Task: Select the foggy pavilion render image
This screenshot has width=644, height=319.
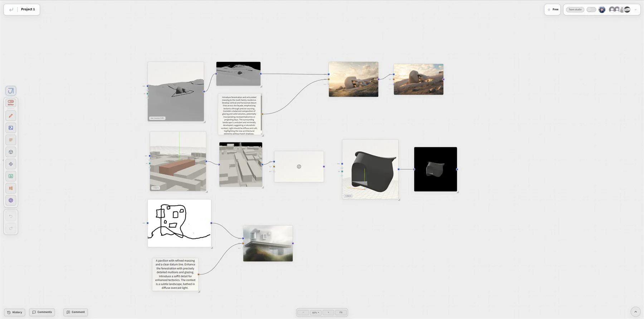Action: pyautogui.click(x=268, y=243)
